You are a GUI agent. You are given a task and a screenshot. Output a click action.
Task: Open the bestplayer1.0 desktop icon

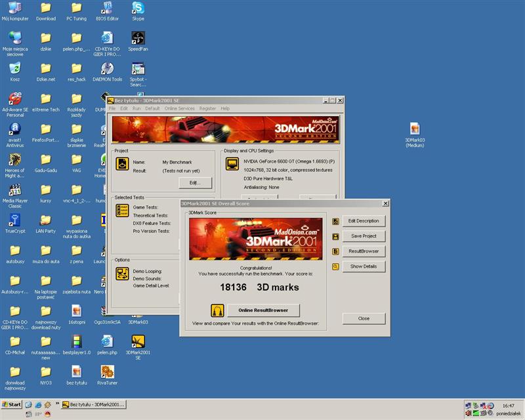(77, 345)
